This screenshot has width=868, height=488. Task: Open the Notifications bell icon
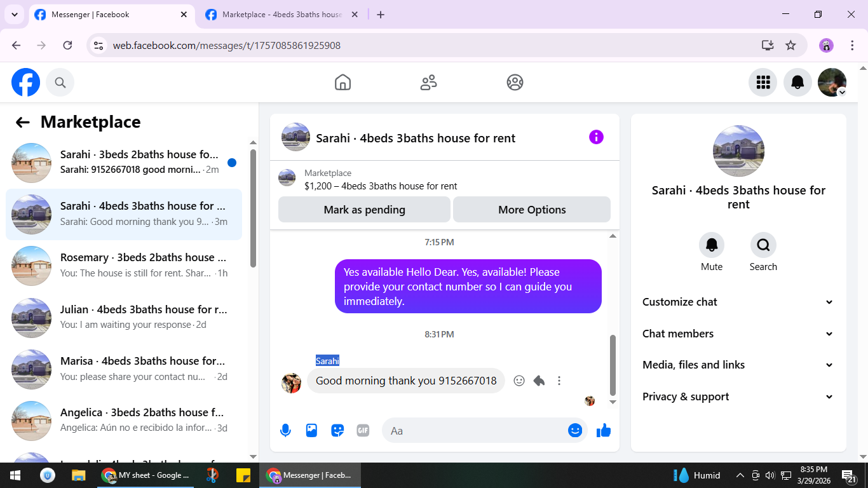[x=797, y=82]
